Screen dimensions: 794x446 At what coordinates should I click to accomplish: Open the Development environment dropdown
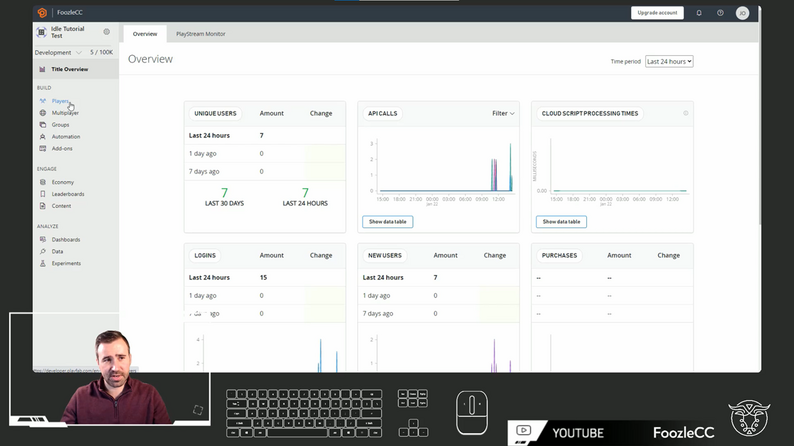click(x=58, y=53)
